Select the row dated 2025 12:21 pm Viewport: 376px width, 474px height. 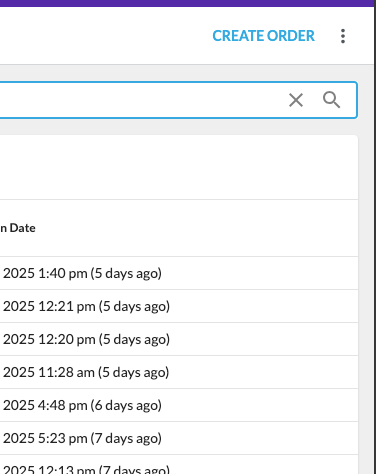pyautogui.click(x=179, y=306)
